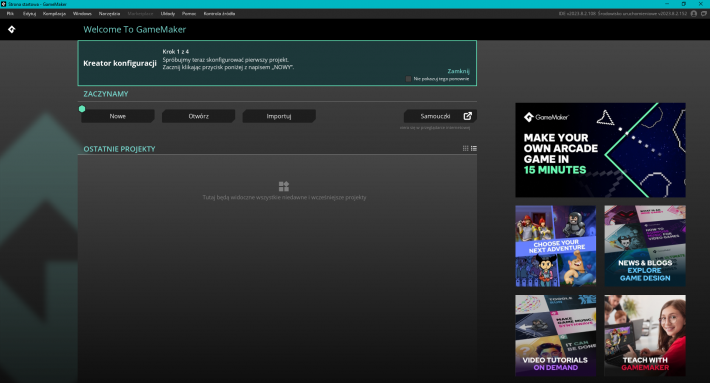Viewport: 710px width, 383px height.
Task: Open Samouczki tutorials button
Action: coord(440,116)
